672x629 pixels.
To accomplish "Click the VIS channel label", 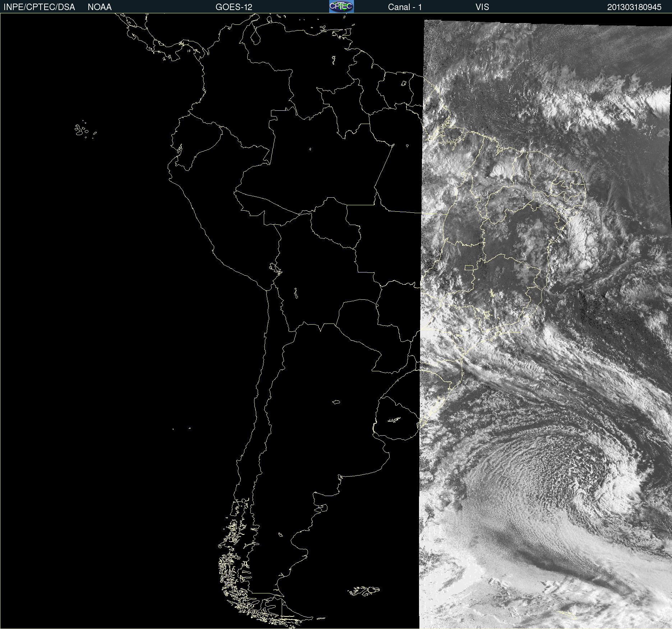I will pyautogui.click(x=482, y=7).
